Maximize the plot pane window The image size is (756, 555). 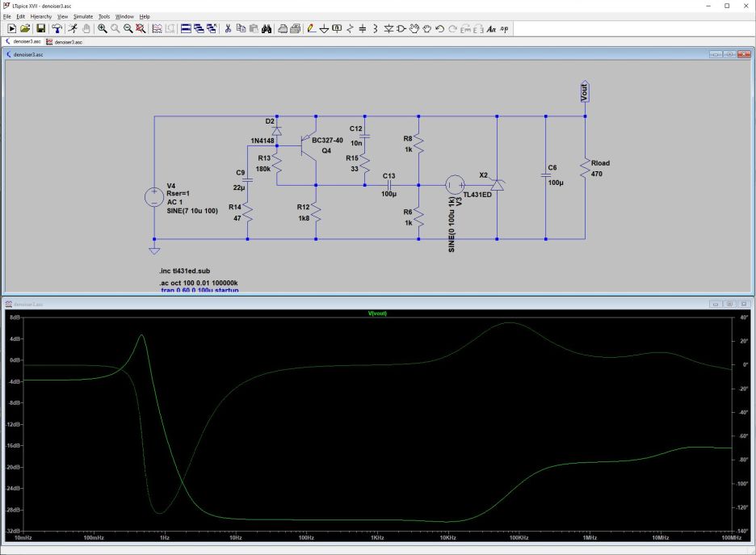pos(729,304)
